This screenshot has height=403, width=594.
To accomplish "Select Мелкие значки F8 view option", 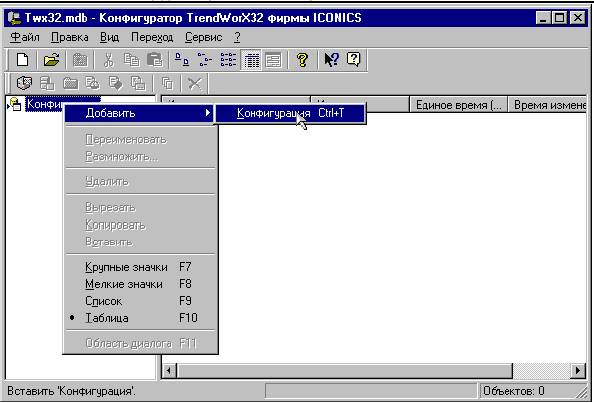I will coord(140,284).
